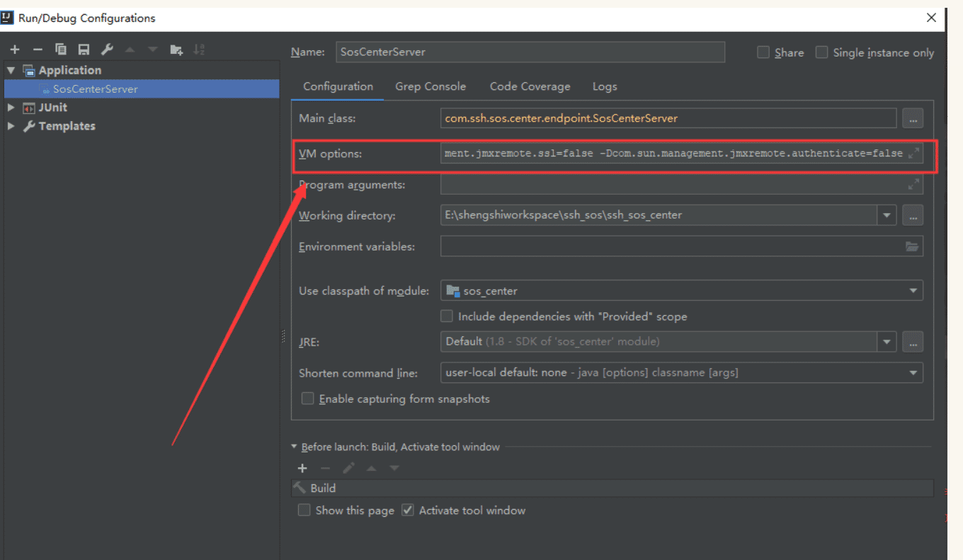Add a new run configuration
This screenshot has width=963, height=560.
pos(15,50)
